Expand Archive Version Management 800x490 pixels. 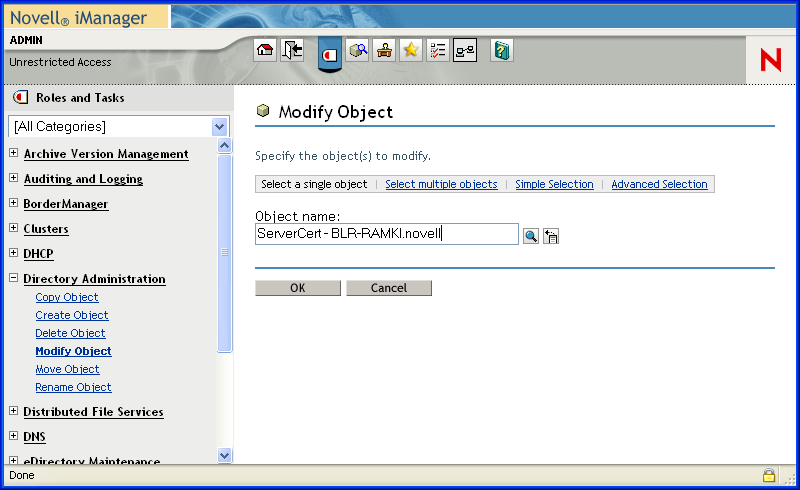pyautogui.click(x=14, y=153)
